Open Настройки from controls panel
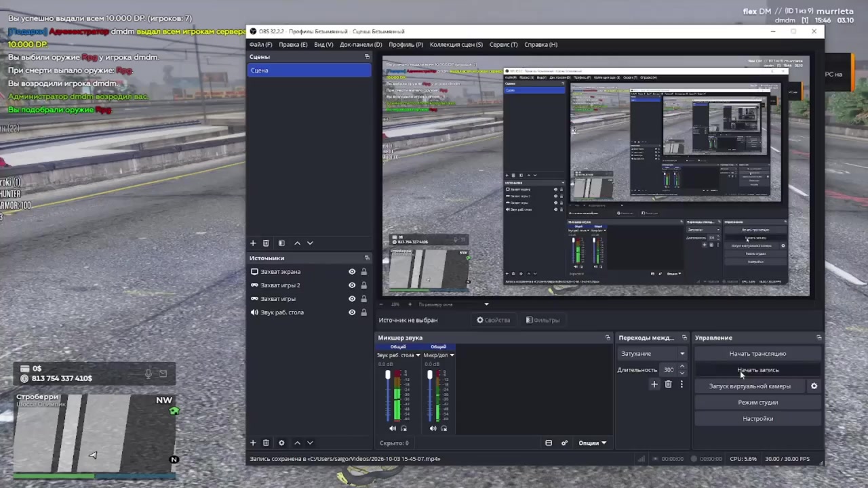The width and height of the screenshot is (868, 488). (x=757, y=419)
